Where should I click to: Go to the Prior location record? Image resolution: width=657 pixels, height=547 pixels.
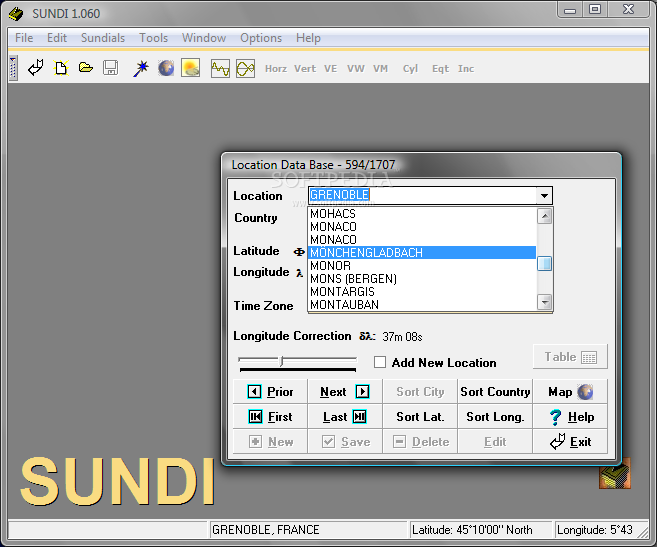[270, 391]
